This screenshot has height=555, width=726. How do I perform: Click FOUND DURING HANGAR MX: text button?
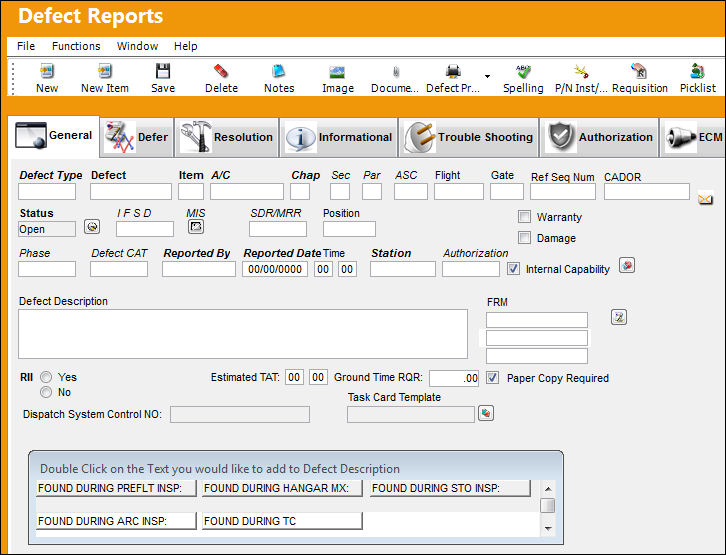pos(282,488)
